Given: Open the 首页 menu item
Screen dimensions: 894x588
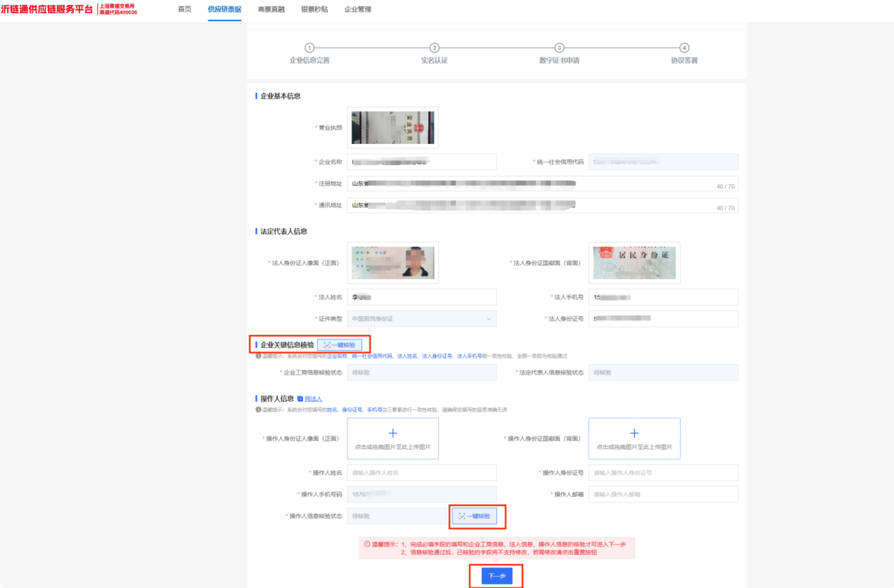Looking at the screenshot, I should pos(184,9).
